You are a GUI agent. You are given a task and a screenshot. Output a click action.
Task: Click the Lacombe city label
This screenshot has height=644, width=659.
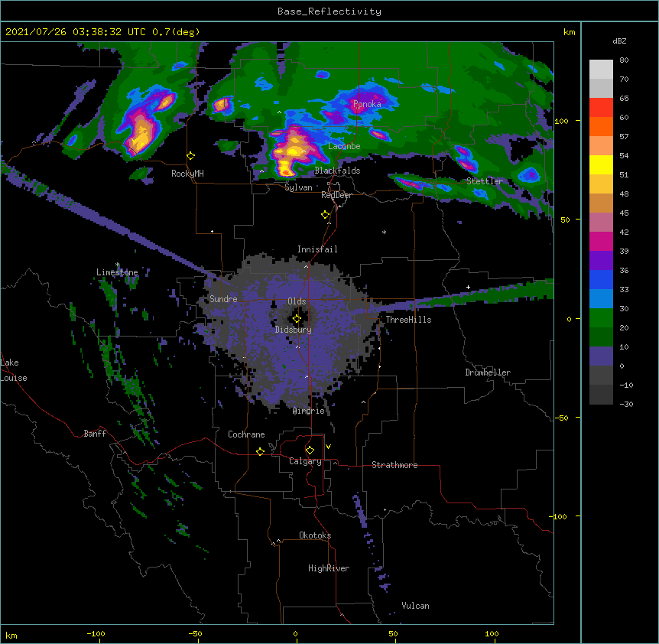click(344, 146)
